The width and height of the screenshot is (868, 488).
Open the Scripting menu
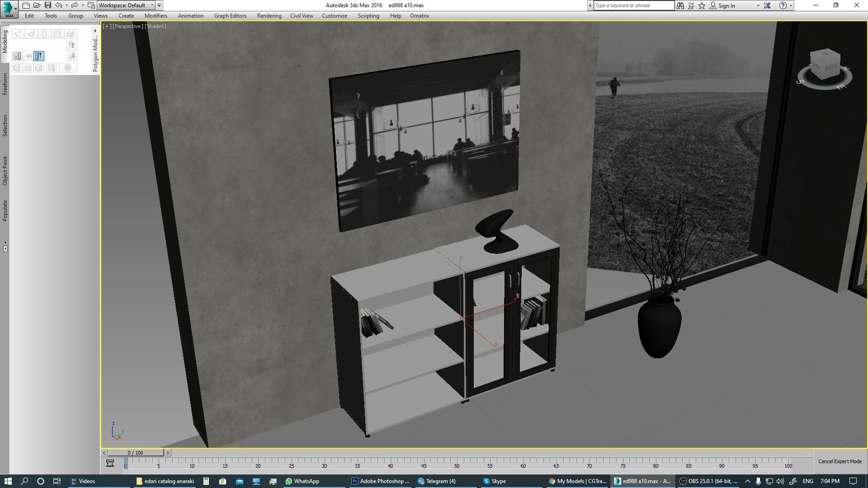pos(368,16)
